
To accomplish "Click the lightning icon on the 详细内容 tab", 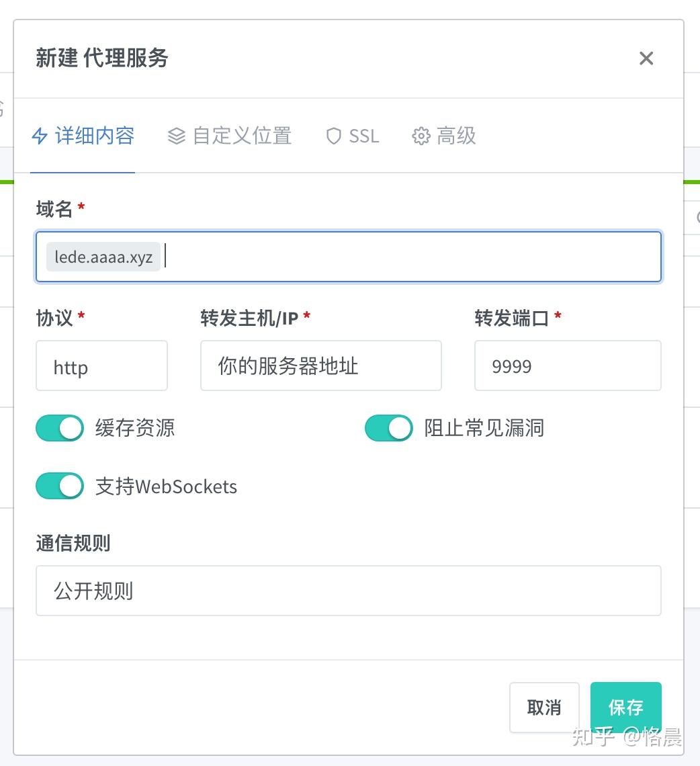I will 38,135.
